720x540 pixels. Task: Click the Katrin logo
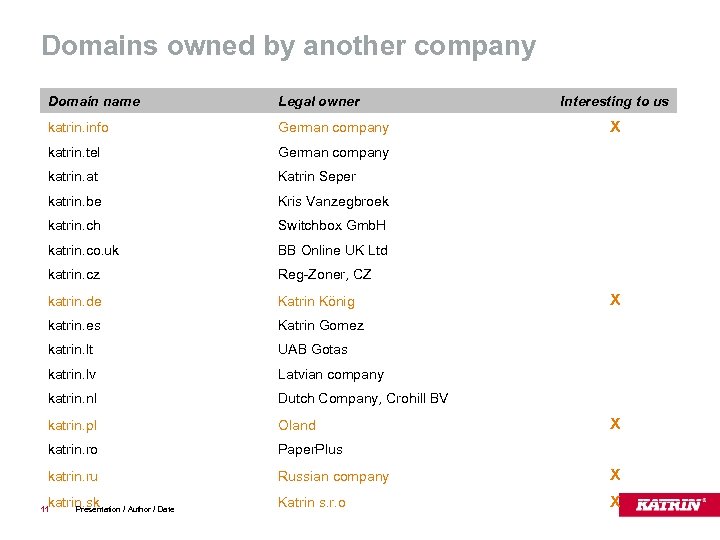(671, 504)
